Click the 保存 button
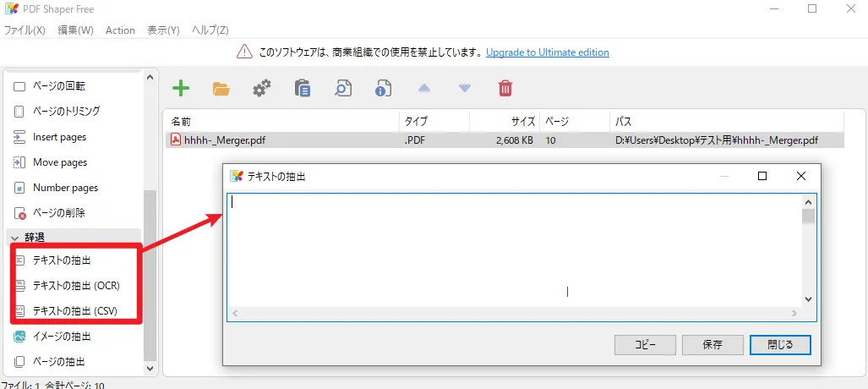 tap(712, 345)
